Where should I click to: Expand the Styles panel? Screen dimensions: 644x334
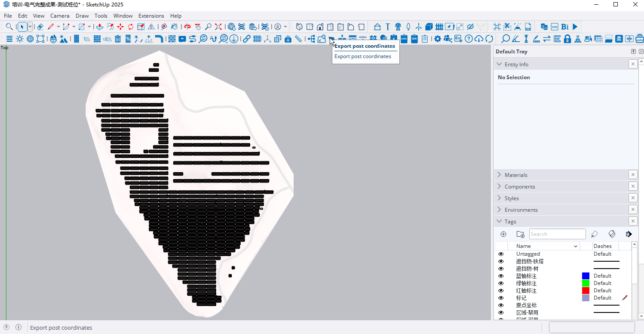[499, 198]
